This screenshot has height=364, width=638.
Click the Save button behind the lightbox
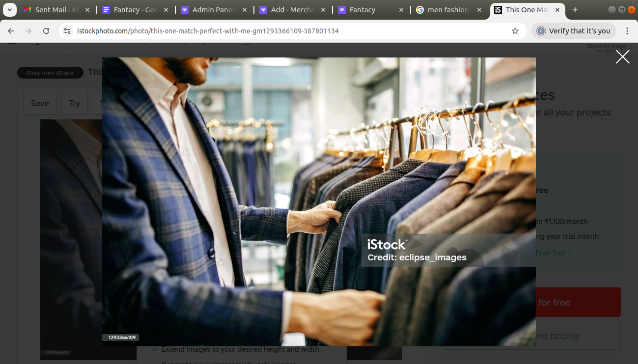pyautogui.click(x=40, y=103)
